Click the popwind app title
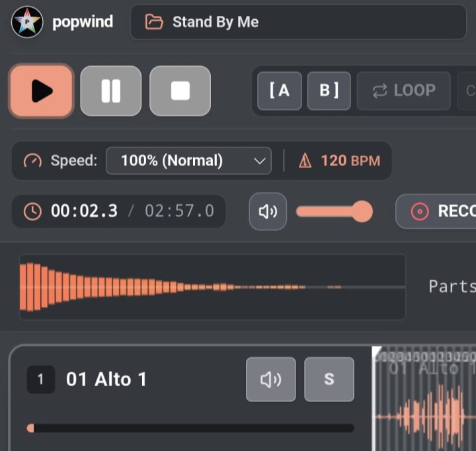The height and width of the screenshot is (451, 476). point(83,22)
